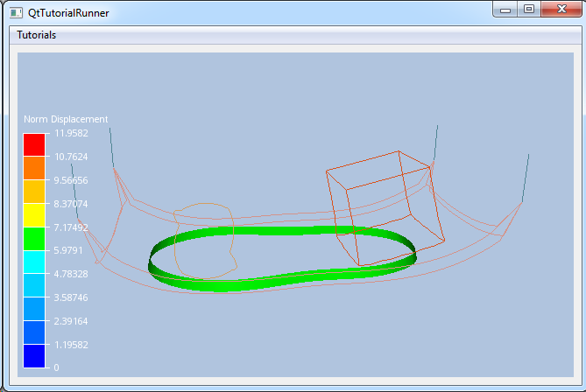Click the cyan legend color block
The height and width of the screenshot is (392, 586).
click(34, 262)
